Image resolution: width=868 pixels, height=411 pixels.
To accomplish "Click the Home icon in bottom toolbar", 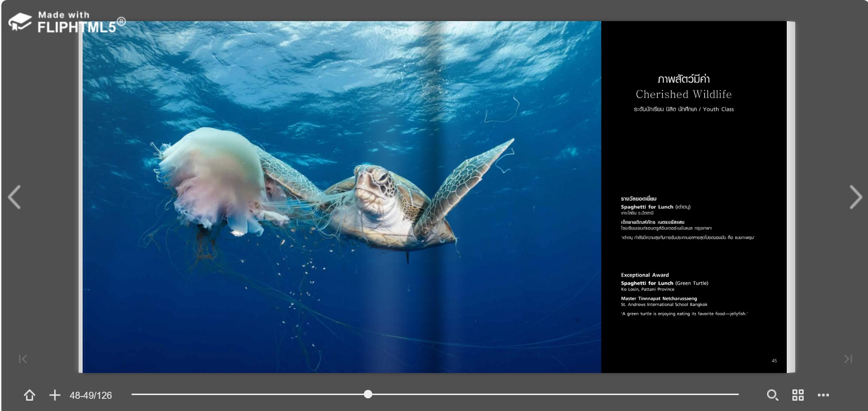I will 30,395.
